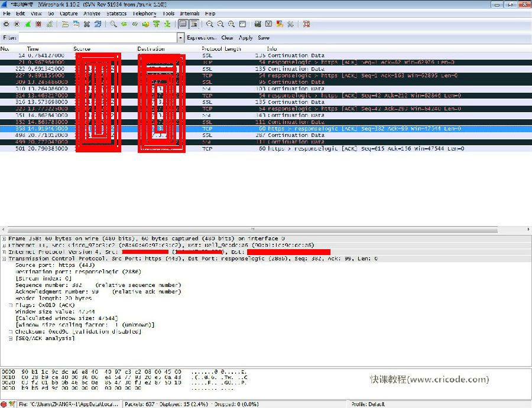Reload this capture file icon
532x408 pixels.
coord(98,24)
